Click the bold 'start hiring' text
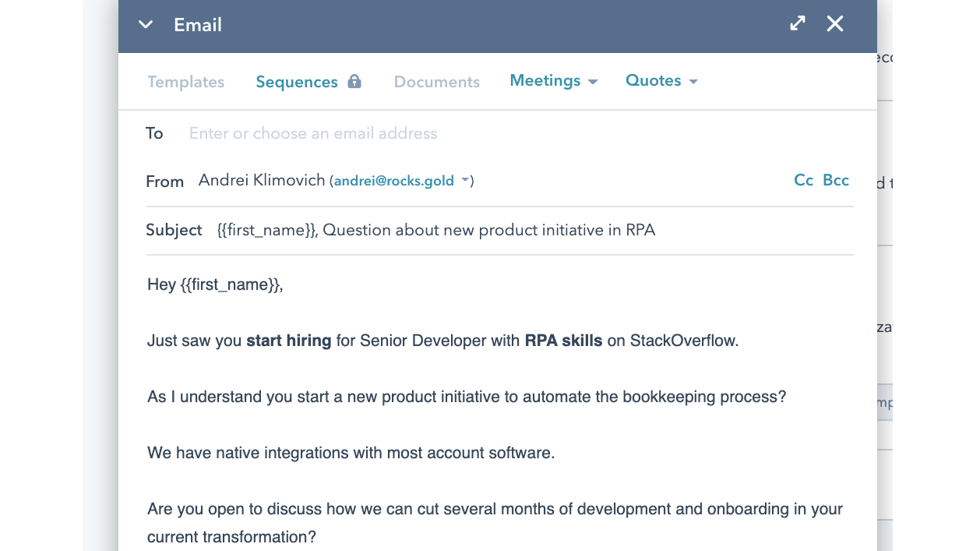980x551 pixels. (288, 341)
